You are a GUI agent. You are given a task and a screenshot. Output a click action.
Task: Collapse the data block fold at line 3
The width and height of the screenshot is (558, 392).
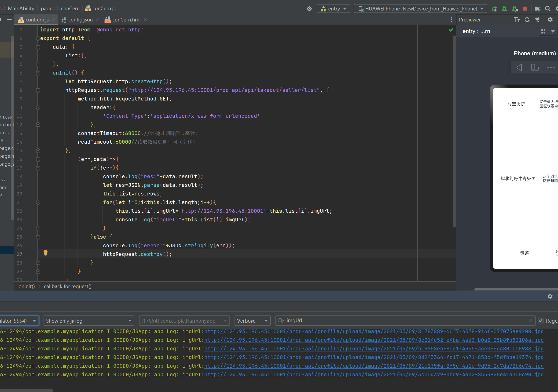point(38,47)
